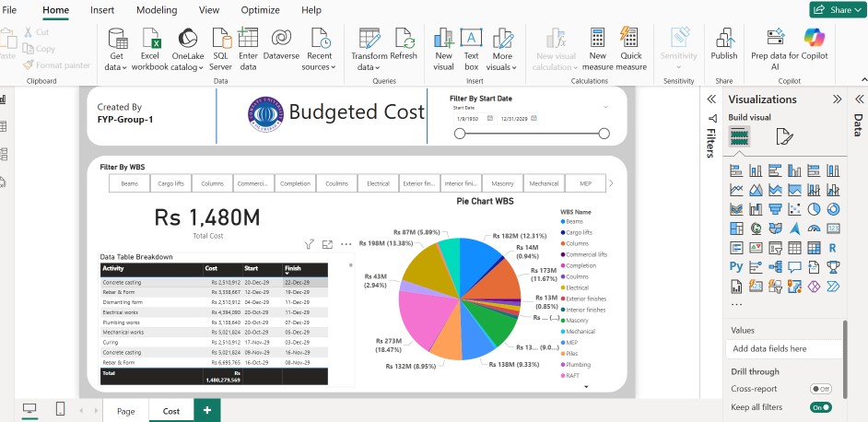This screenshot has width=868, height=422.
Task: Insert a filled map visual
Action: [775, 229]
